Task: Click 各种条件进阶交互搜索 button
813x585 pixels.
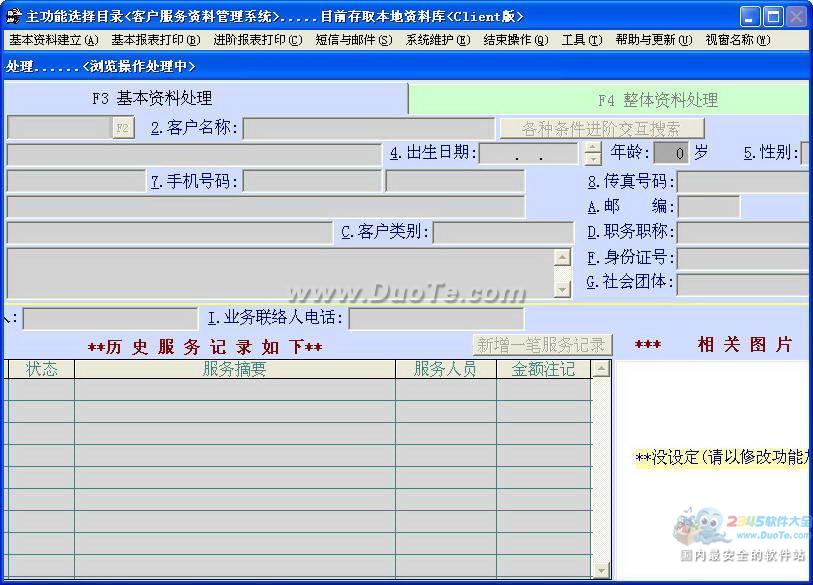Action: click(601, 129)
